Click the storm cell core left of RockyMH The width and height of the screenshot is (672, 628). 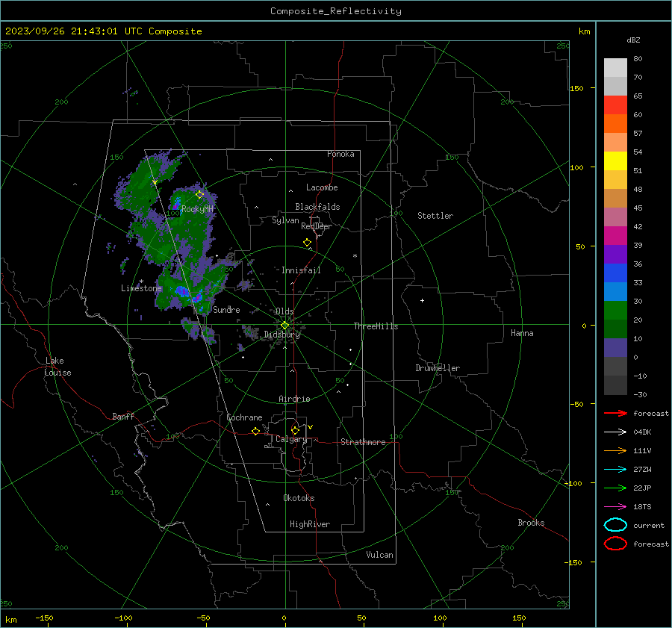click(x=176, y=203)
